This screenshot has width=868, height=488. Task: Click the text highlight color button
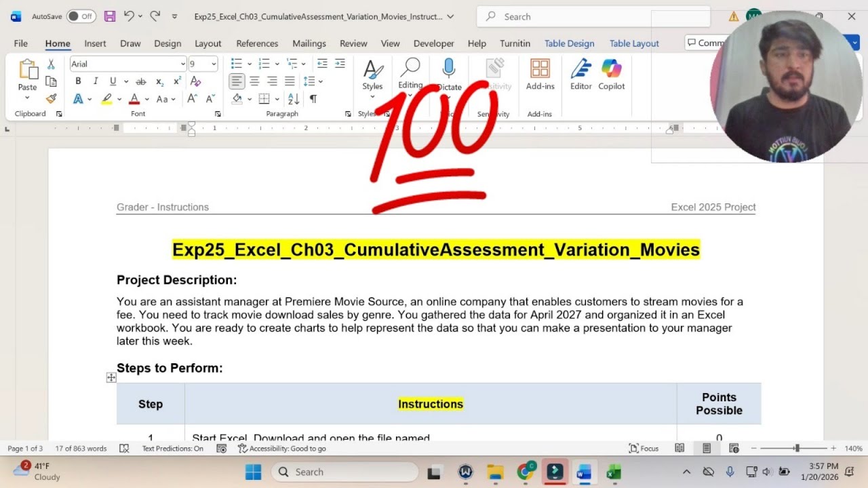coord(106,99)
